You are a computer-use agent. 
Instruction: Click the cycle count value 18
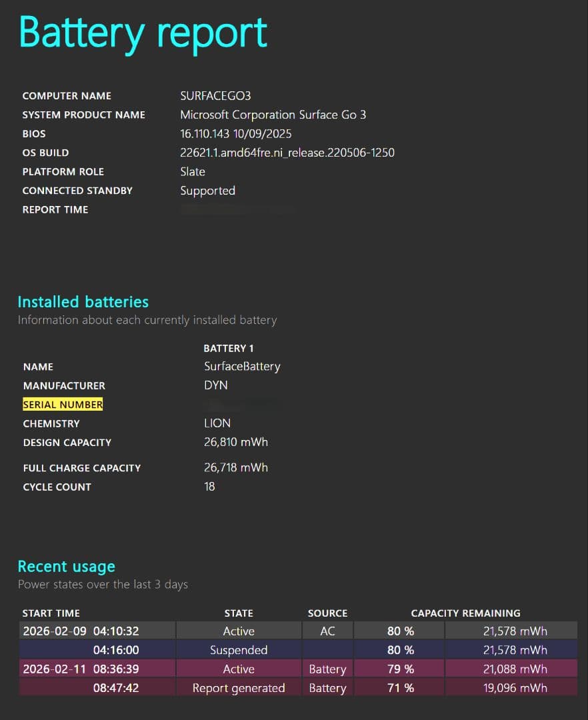pos(209,487)
